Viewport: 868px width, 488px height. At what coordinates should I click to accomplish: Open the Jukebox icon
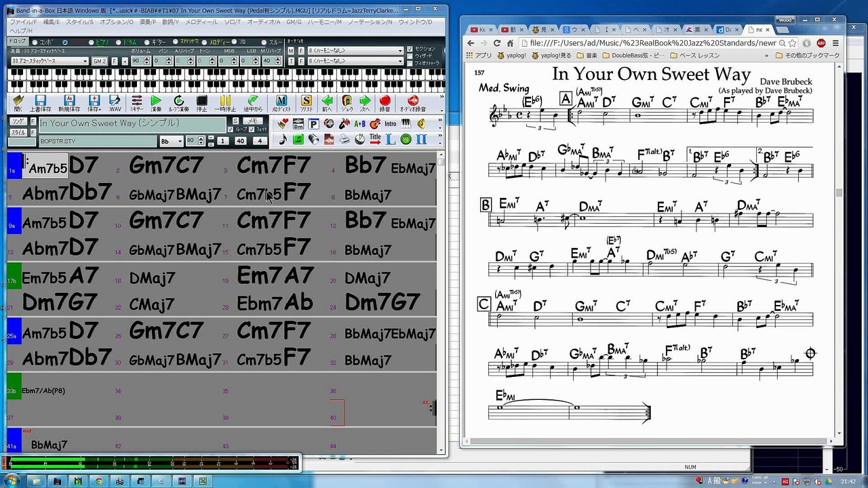[347, 103]
